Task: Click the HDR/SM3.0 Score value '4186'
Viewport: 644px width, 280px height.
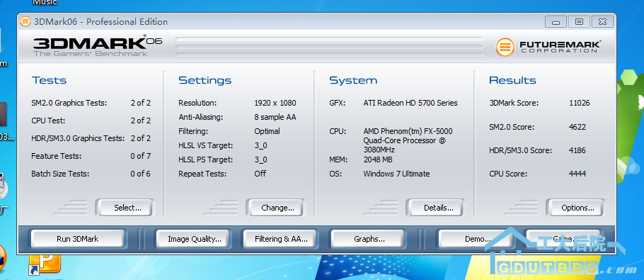Action: click(577, 150)
